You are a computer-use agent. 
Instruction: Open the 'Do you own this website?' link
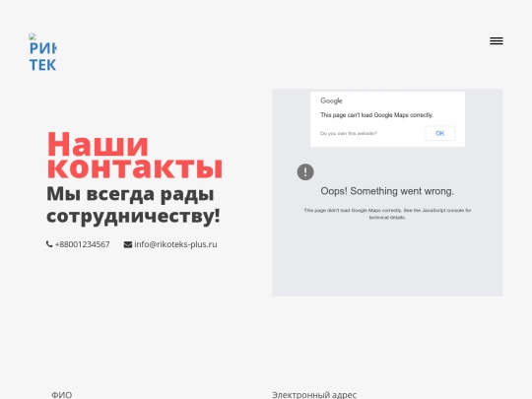click(349, 133)
